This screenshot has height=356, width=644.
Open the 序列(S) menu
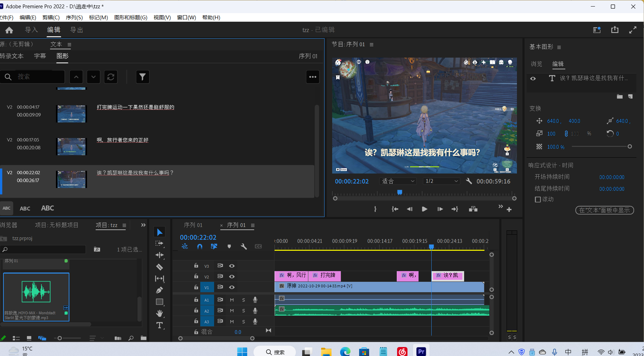pyautogui.click(x=74, y=17)
